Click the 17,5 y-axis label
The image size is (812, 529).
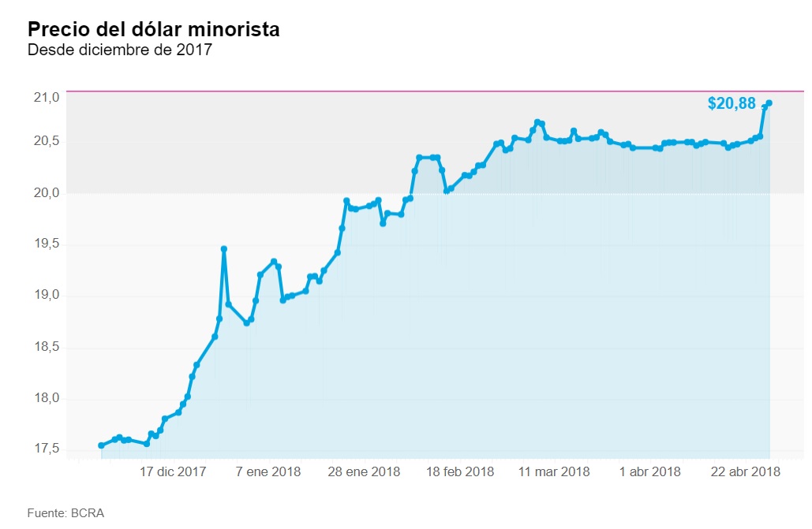click(x=47, y=449)
